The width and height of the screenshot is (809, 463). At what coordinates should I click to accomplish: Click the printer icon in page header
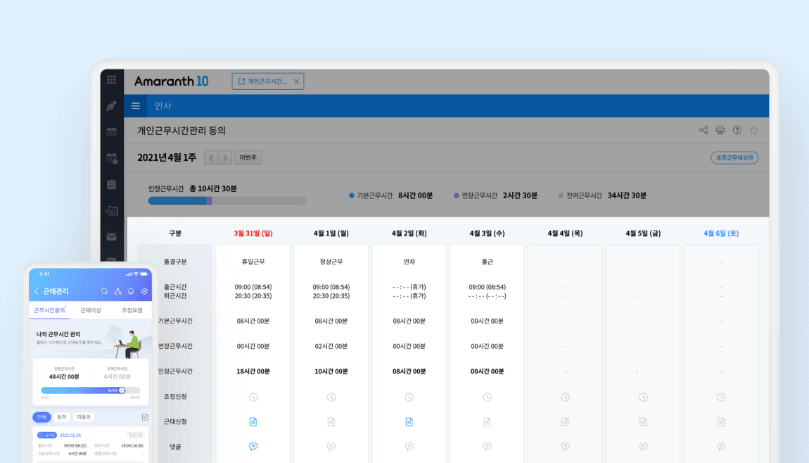tap(720, 130)
